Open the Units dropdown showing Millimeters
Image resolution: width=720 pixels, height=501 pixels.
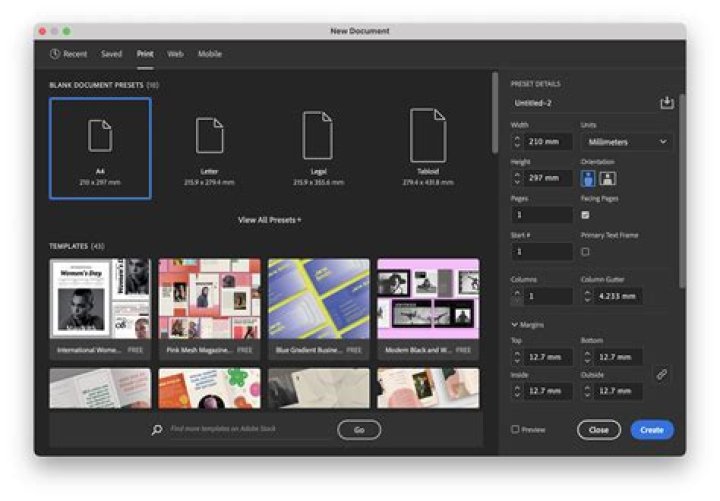[626, 142]
